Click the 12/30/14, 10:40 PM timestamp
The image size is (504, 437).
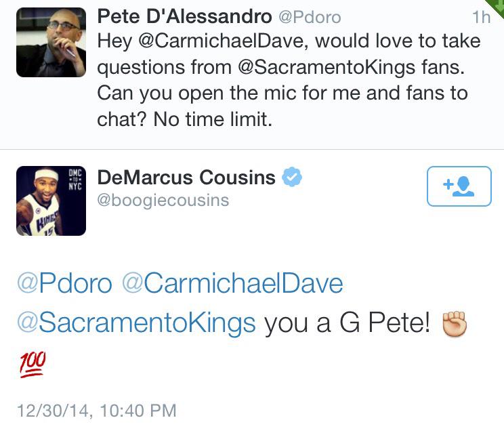(97, 411)
